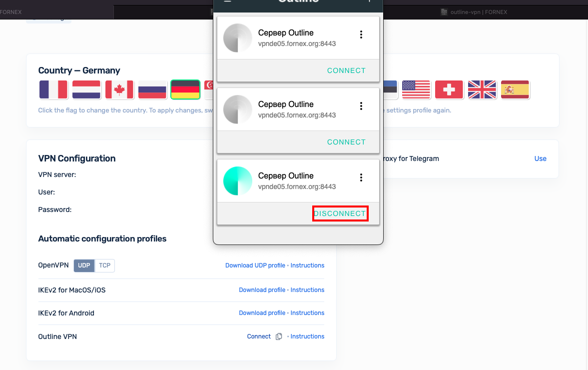Click the 'IKEv2 for MacOS/iOS' label
The image size is (588, 370).
72,290
